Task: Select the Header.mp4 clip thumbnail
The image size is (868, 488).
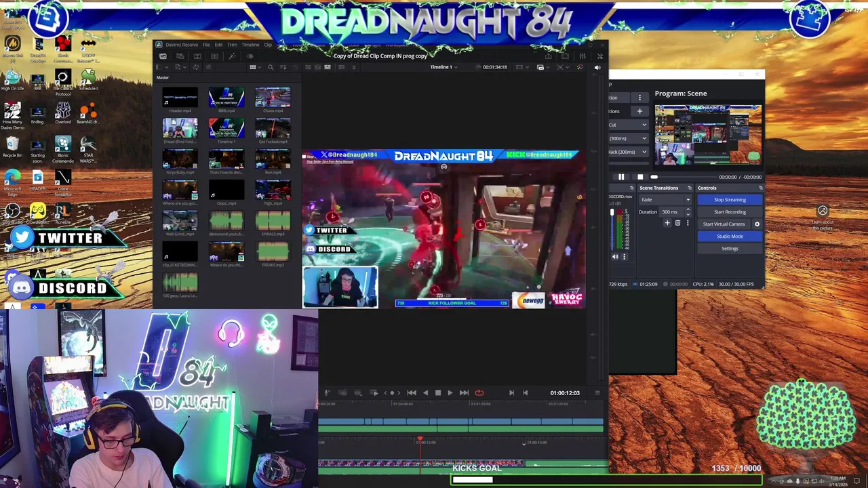Action: coord(180,98)
